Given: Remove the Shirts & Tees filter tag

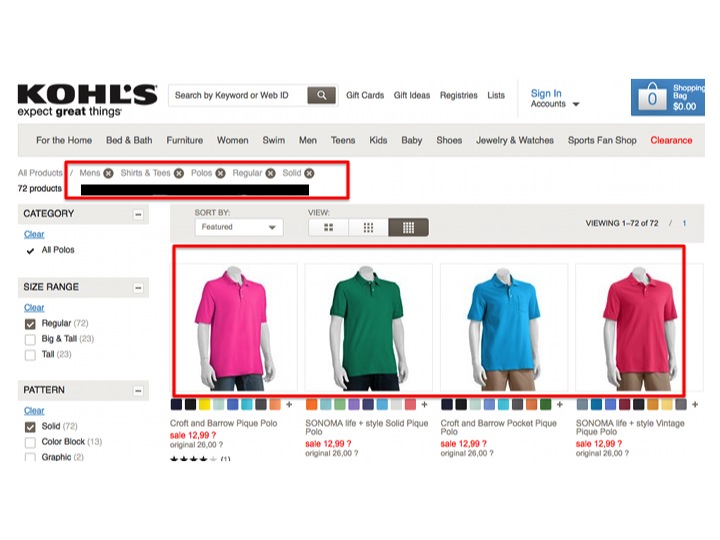Looking at the screenshot, I should point(179,173).
